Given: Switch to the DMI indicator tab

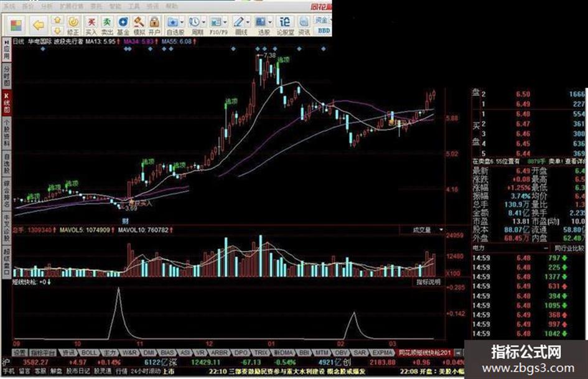Looking at the screenshot, I should coord(149,353).
